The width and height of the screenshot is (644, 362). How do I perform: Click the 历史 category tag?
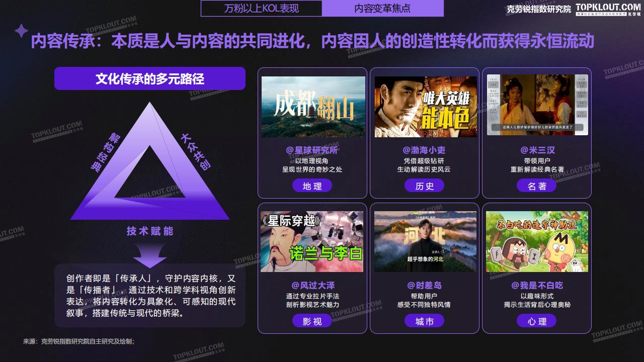click(425, 186)
